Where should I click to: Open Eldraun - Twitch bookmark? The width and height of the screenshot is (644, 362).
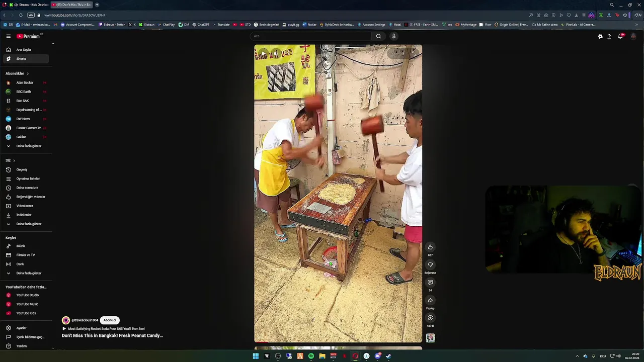click(x=112, y=25)
